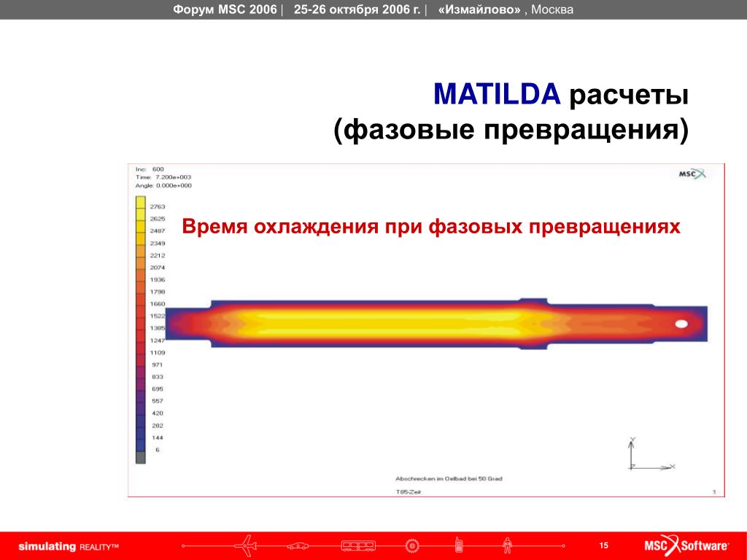Click legend value 2763
This screenshot has width=747, height=560.
158,206
